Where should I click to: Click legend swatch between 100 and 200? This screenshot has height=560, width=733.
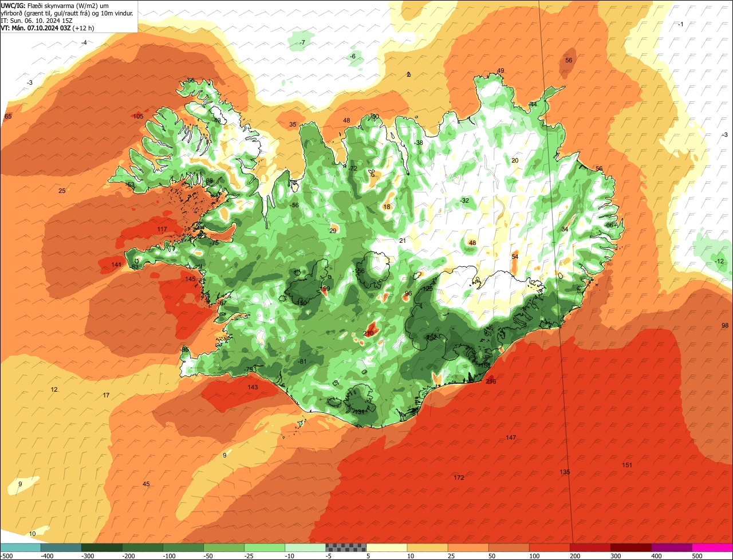click(x=550, y=547)
